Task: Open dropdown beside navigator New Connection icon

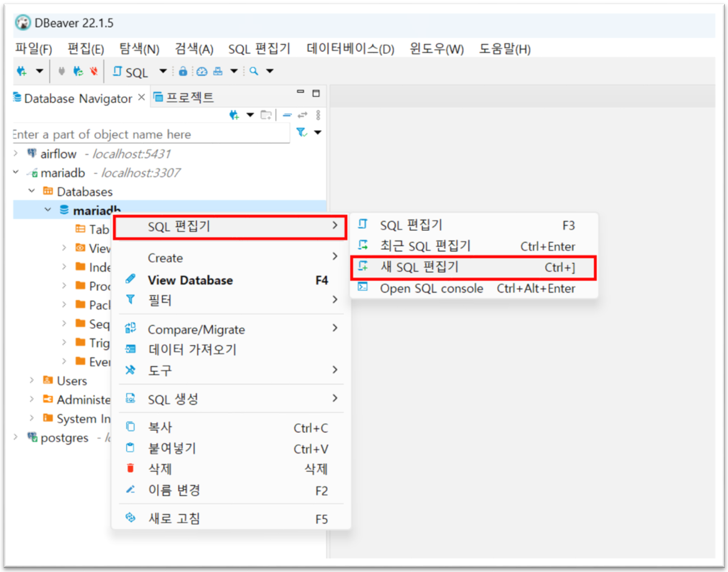Action: pyautogui.click(x=250, y=115)
